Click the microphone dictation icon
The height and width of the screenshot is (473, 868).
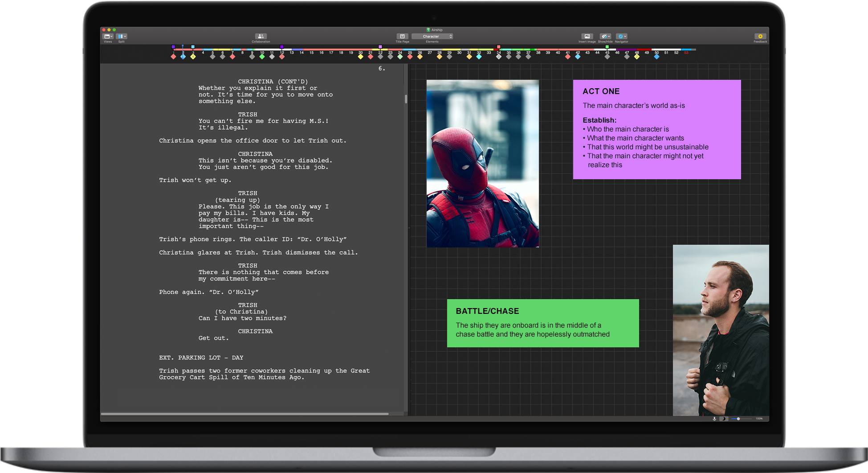tap(714, 419)
